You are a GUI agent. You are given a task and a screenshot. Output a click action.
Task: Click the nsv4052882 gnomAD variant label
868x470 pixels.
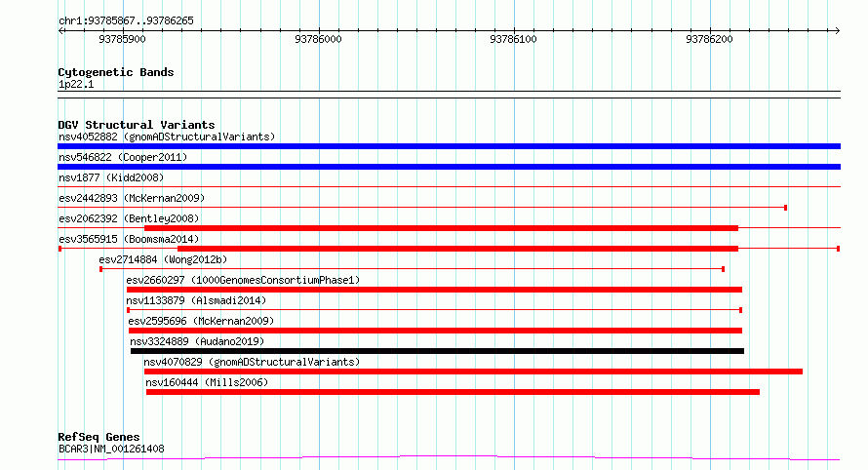point(167,137)
